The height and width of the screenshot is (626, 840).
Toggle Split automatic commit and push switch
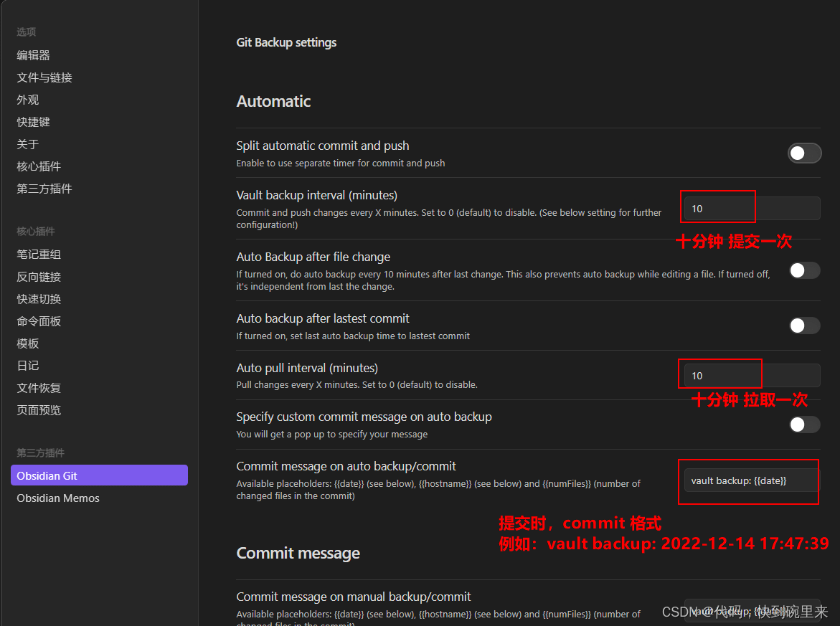click(x=804, y=153)
